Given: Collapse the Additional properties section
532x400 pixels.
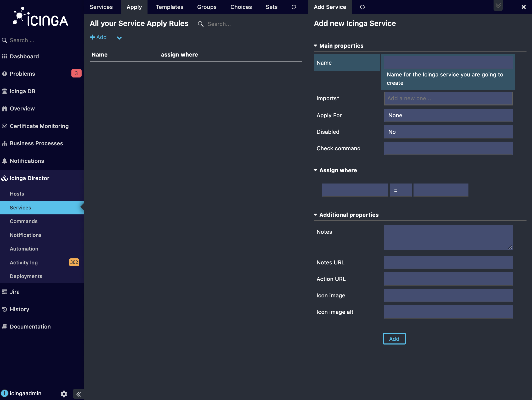Looking at the screenshot, I should (x=346, y=215).
